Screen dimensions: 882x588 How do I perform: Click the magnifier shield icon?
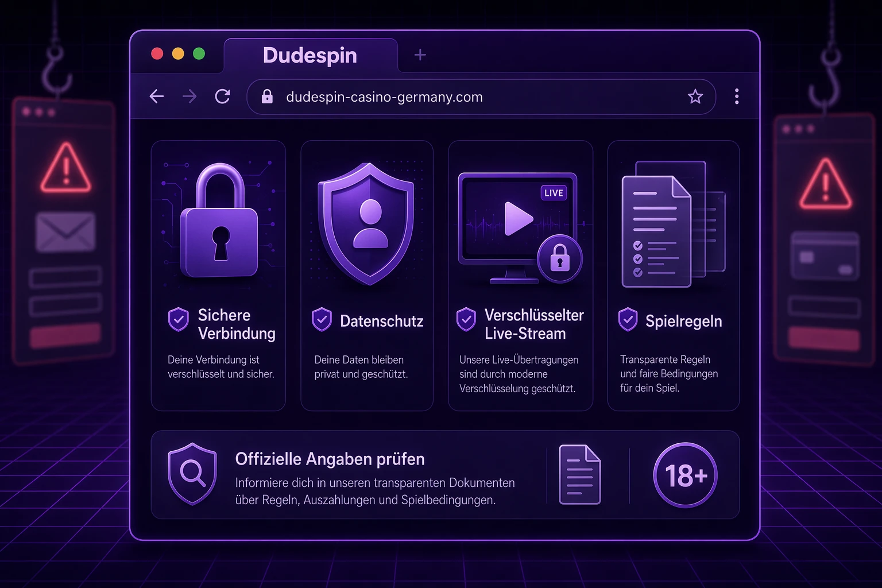(x=192, y=474)
